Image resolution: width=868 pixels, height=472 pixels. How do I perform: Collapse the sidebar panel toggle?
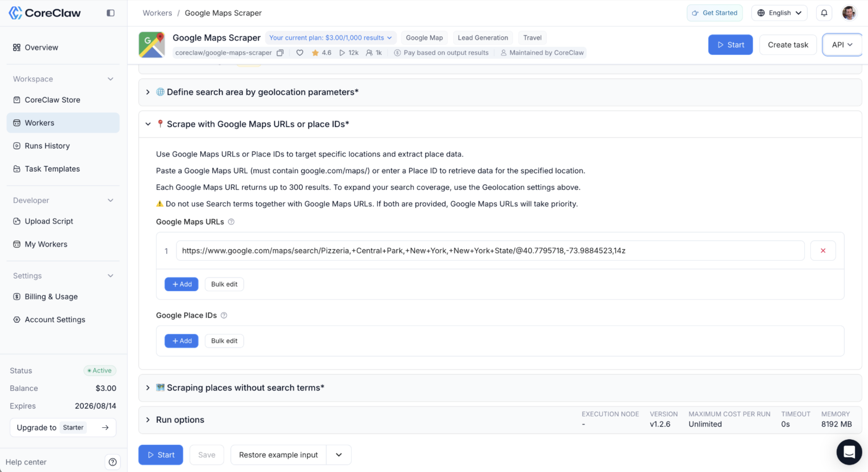tap(111, 13)
